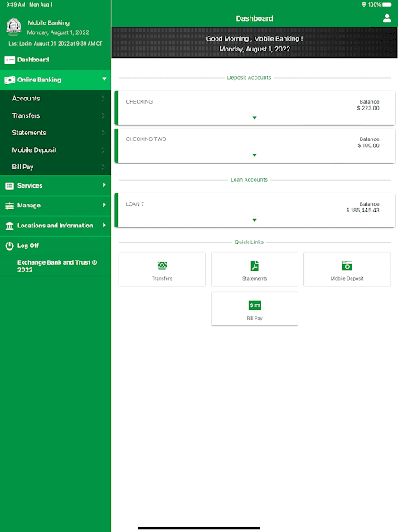This screenshot has height=532, width=398.
Task: Click the home indicator bar
Action: point(199,528)
